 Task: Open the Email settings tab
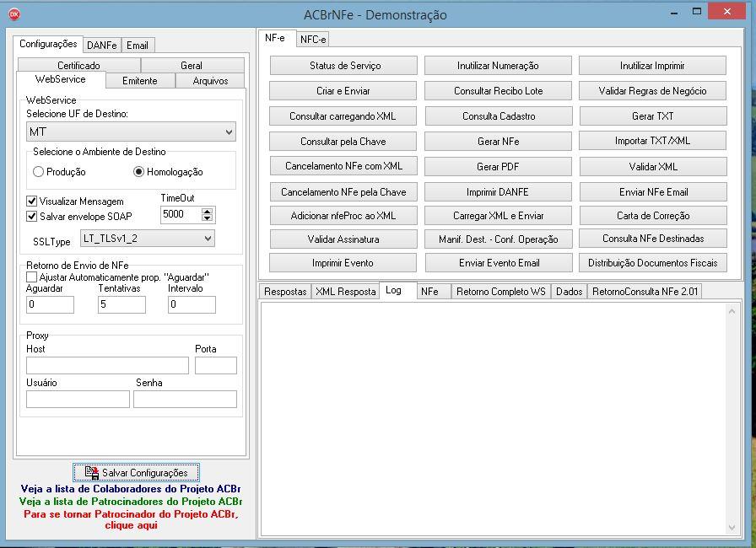[x=138, y=46]
